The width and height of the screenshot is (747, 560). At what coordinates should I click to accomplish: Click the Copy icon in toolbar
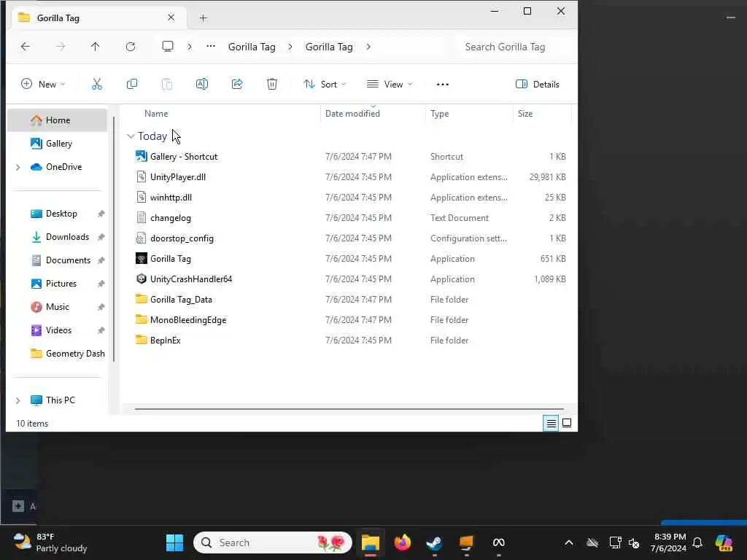click(132, 85)
